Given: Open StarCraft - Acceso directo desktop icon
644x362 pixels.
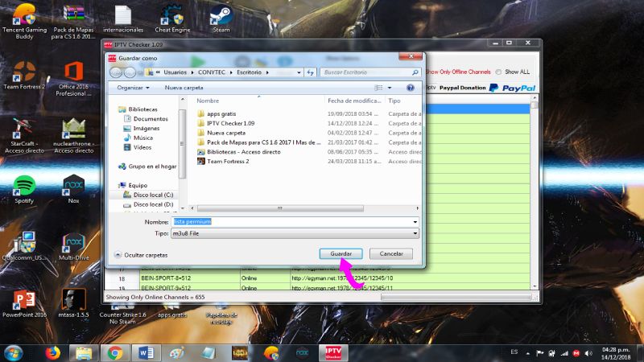Looking at the screenshot, I should [x=24, y=136].
